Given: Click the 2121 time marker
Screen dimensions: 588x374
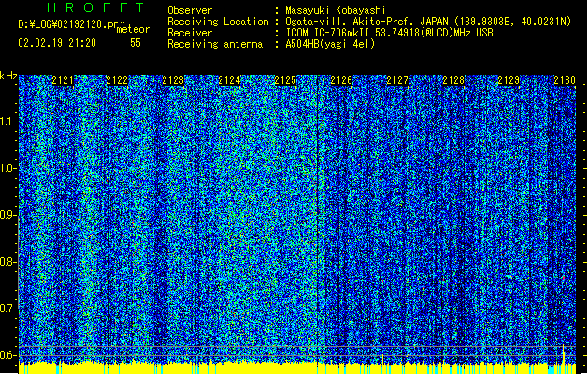Looking at the screenshot, I should tap(63, 80).
